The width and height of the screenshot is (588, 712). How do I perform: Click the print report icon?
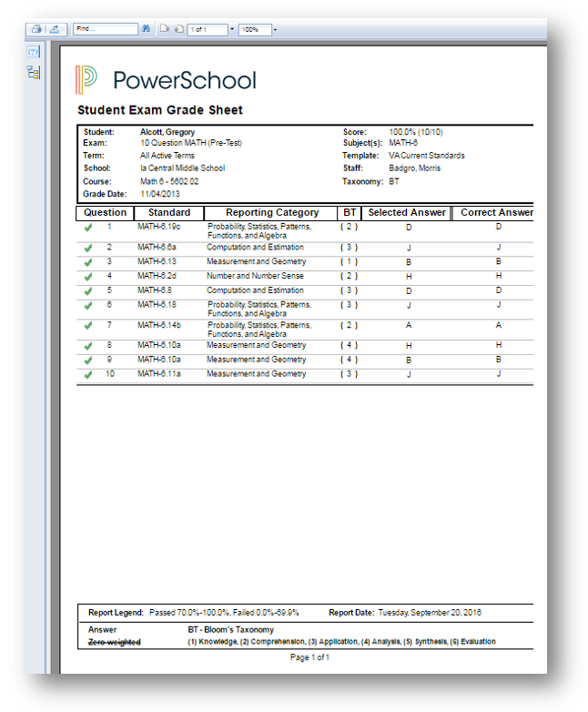point(36,29)
